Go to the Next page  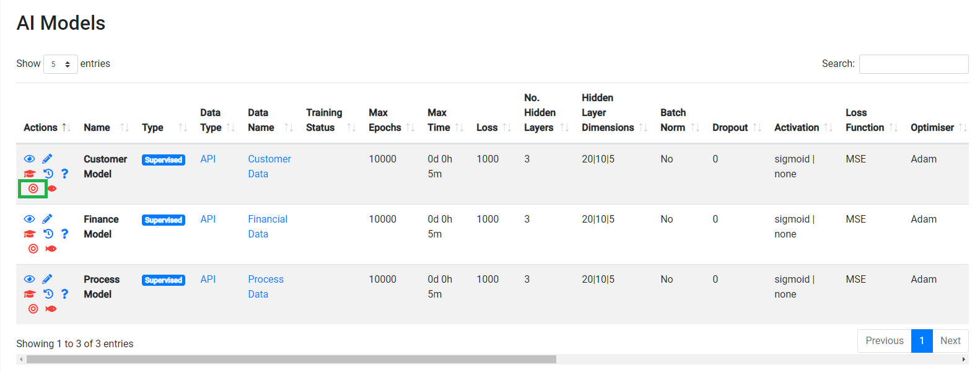[x=950, y=340]
